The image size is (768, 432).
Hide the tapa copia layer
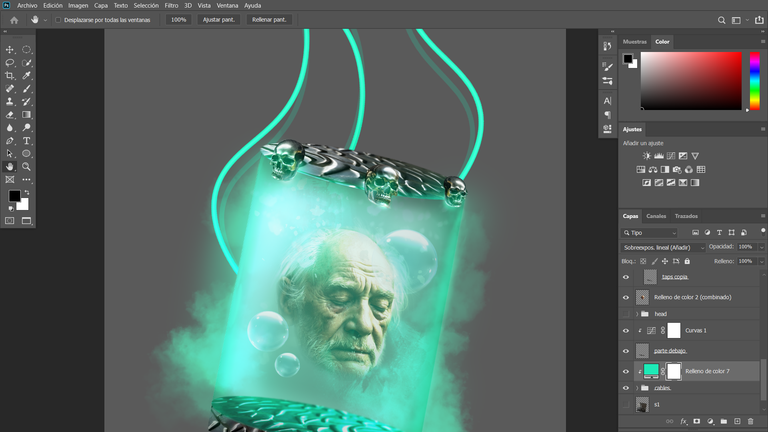626,277
